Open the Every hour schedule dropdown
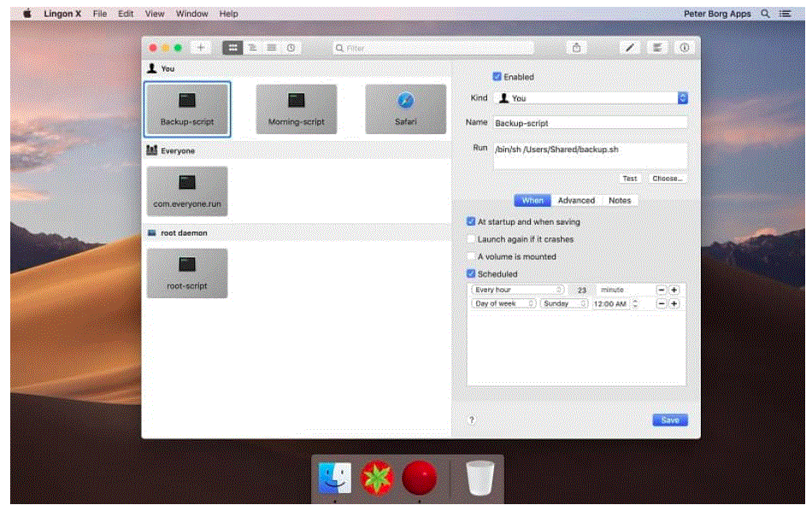 point(517,290)
